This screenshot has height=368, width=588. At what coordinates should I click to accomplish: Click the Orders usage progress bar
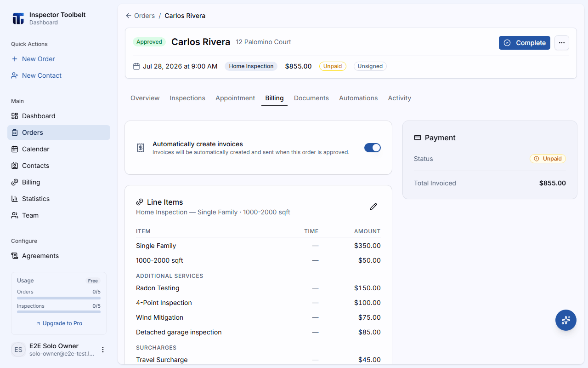pyautogui.click(x=59, y=298)
